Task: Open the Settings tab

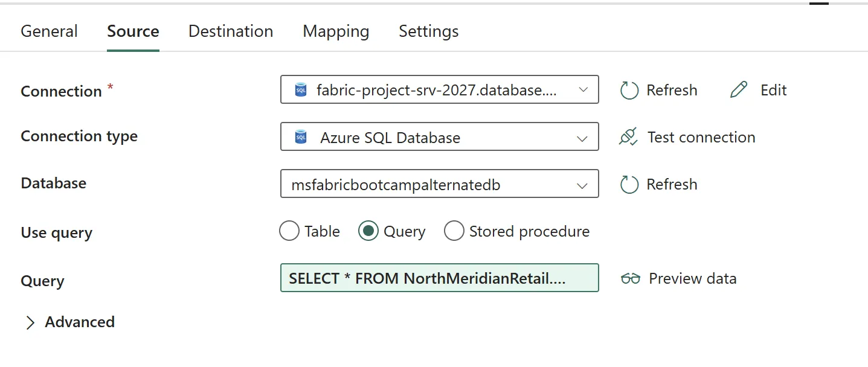Action: click(x=429, y=31)
